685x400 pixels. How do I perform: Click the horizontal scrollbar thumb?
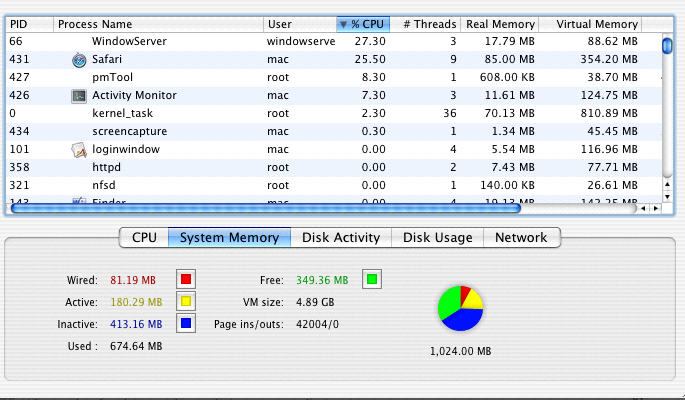coord(266,209)
